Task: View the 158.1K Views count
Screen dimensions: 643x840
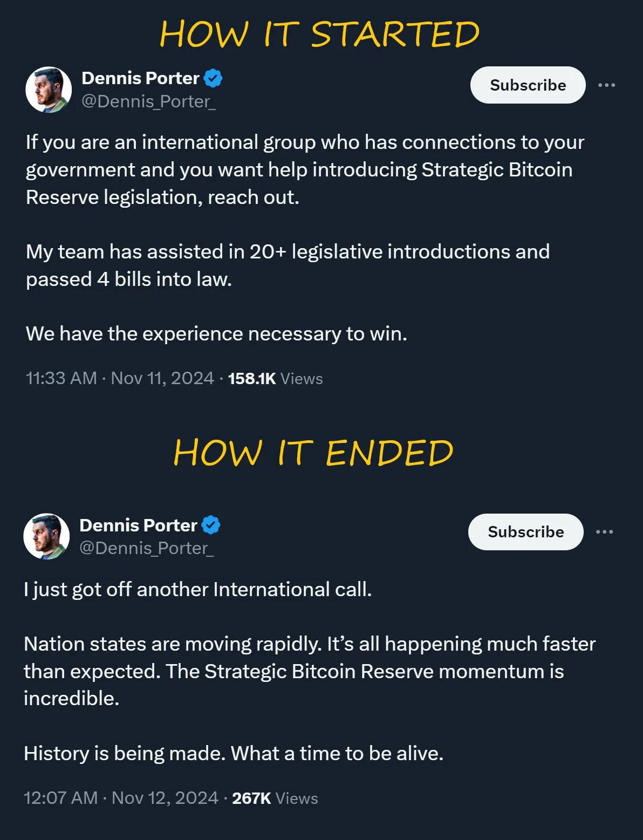Action: [x=275, y=379]
